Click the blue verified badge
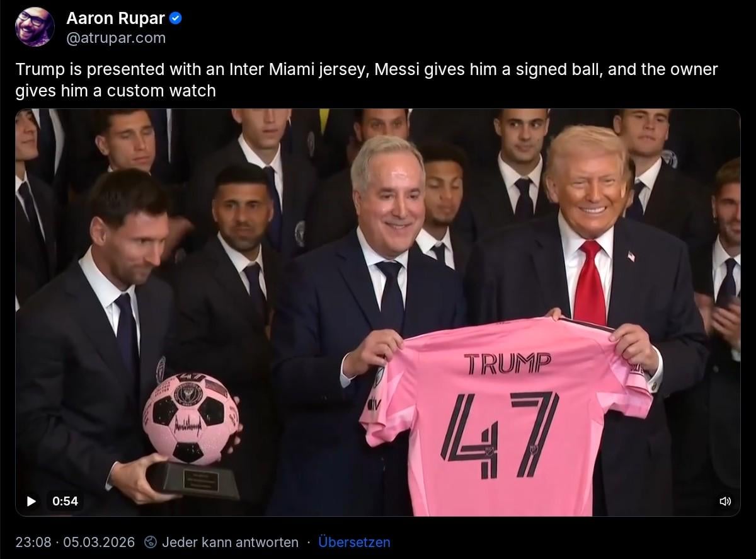The image size is (756, 559). click(x=176, y=19)
